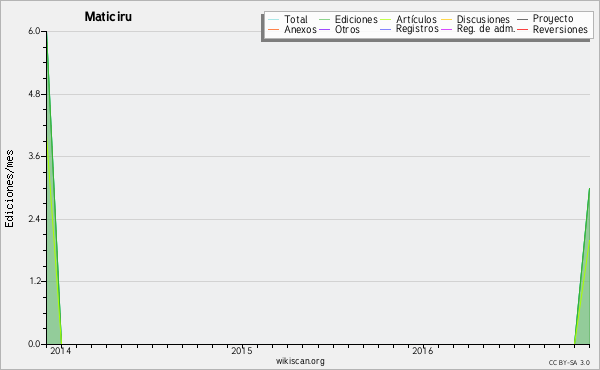
Task: Click the wikiscan.org text below chart
Action: click(300, 361)
